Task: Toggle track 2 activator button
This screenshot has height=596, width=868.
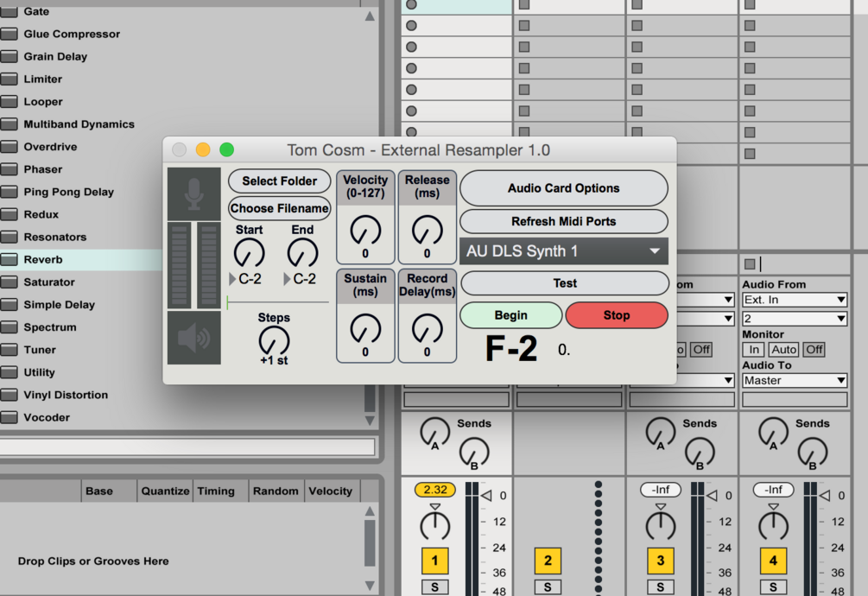Action: [548, 561]
